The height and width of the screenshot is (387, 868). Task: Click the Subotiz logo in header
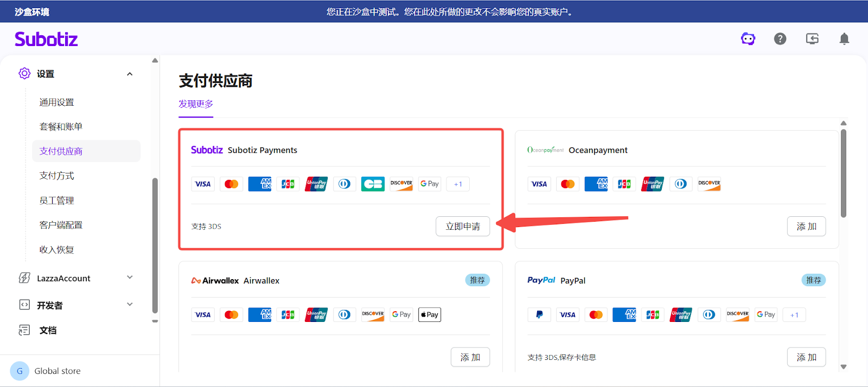[x=46, y=39]
